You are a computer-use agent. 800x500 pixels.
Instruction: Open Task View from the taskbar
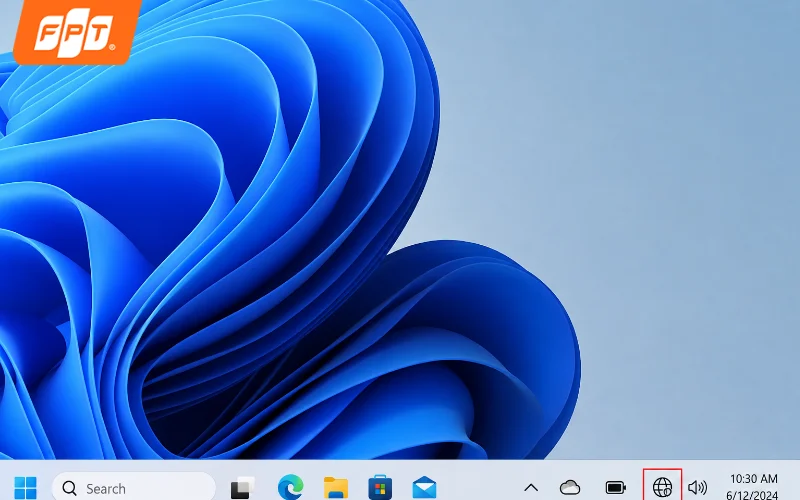[x=242, y=488]
